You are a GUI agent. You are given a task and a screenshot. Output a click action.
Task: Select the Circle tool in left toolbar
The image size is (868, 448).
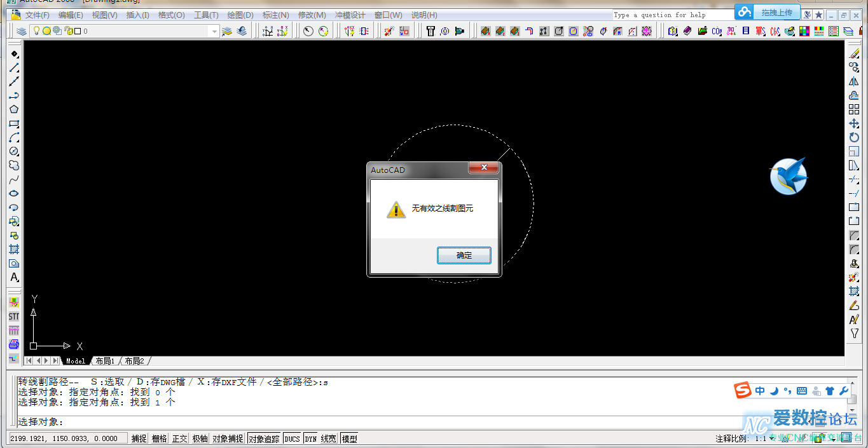point(14,151)
